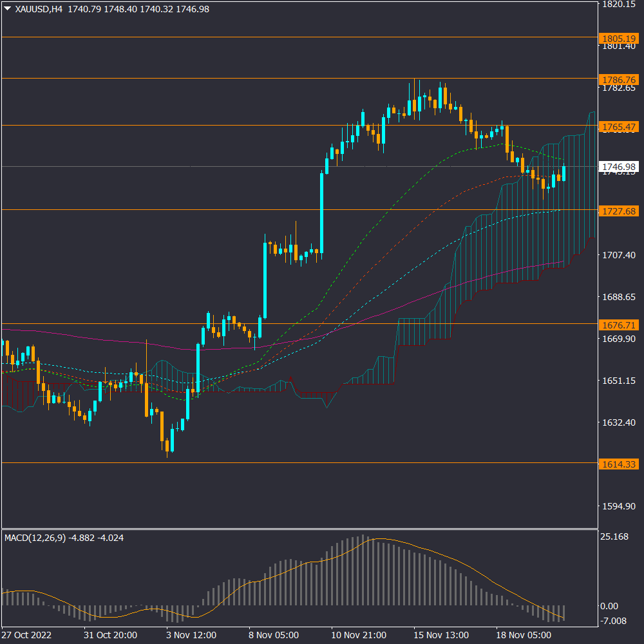Click the 15 Nov 13:00 time marker

tap(441, 635)
